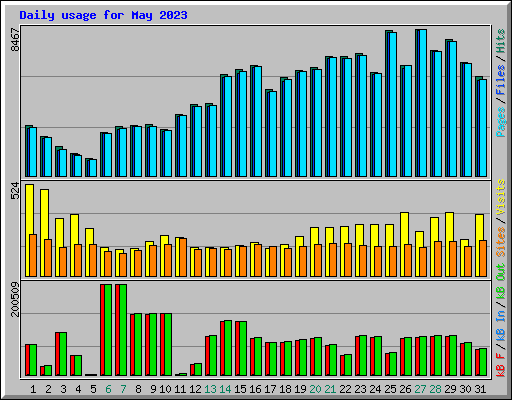512x400 pixels.
Task: Click day label 14 on the x-axis
Action: [x=225, y=389]
